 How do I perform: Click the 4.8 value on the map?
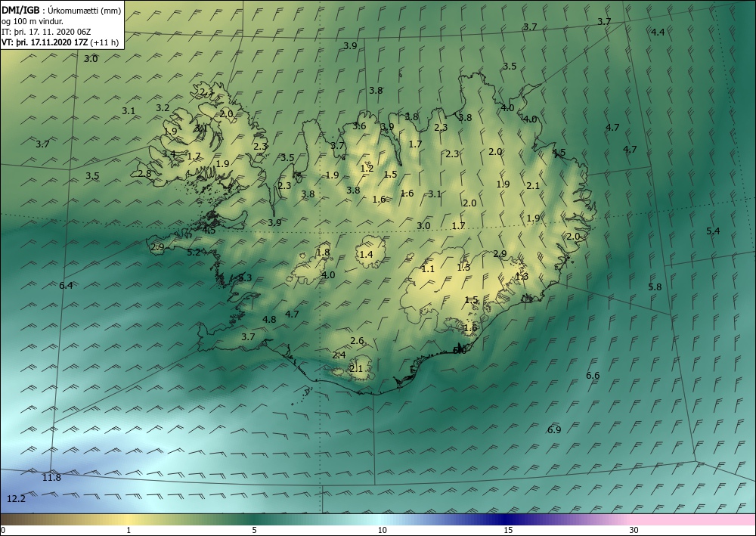(269, 319)
